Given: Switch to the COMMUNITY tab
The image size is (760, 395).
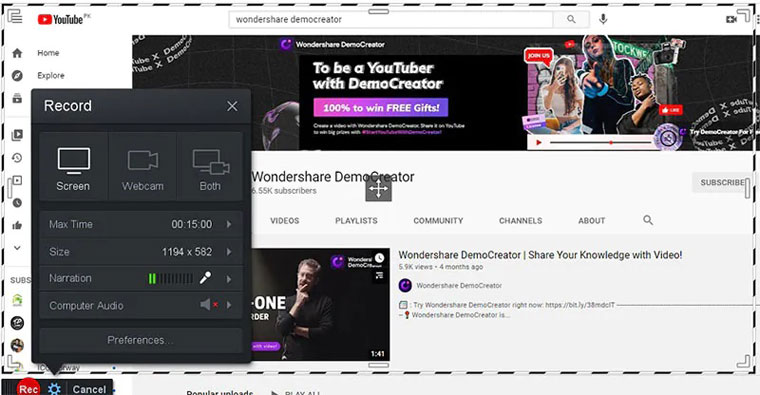Looking at the screenshot, I should [438, 221].
